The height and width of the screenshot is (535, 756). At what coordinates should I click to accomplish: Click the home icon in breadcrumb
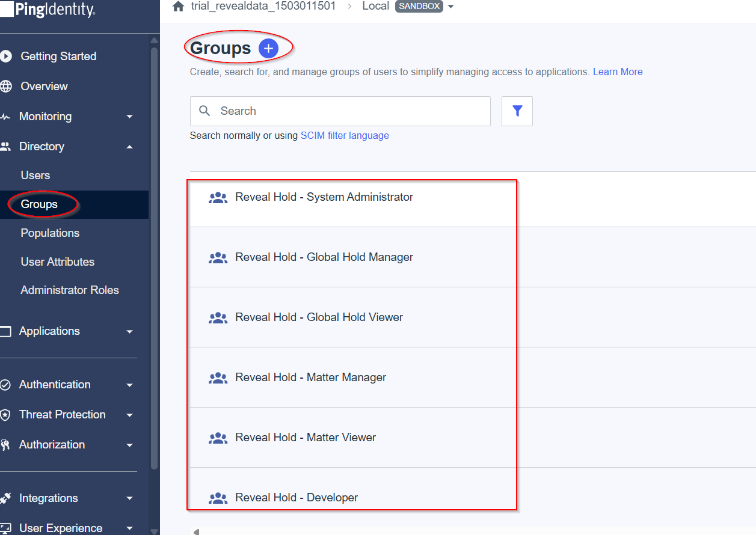point(178,7)
